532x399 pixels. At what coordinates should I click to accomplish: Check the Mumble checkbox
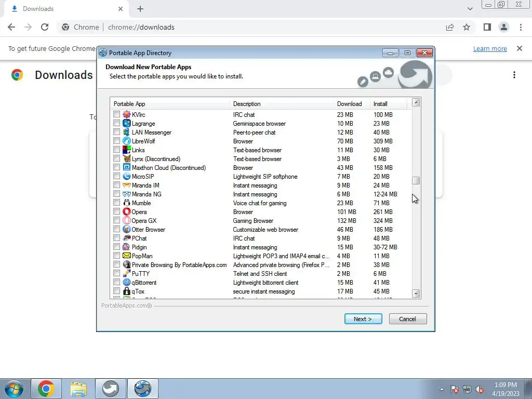point(117,203)
